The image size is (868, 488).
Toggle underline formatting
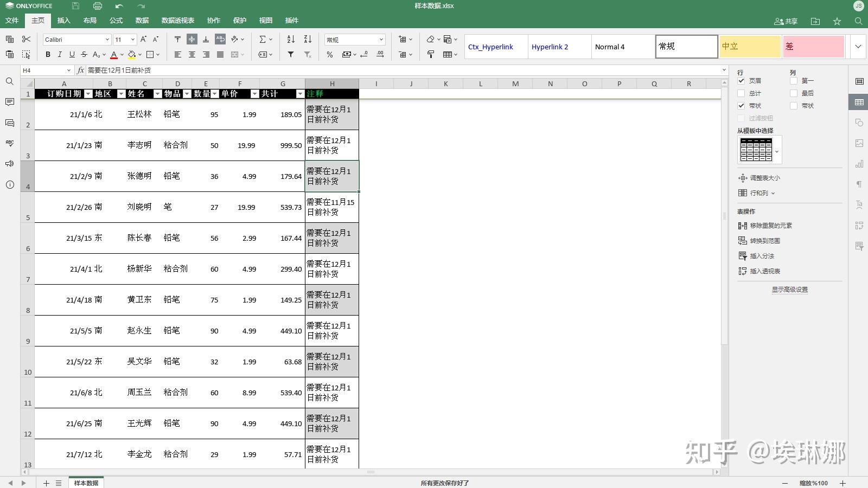click(72, 54)
